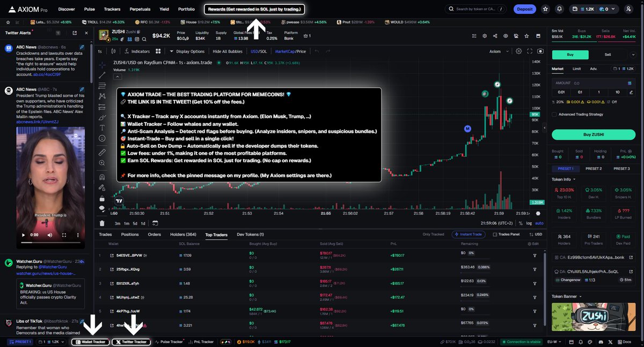Open Wallet Tracker in bottom bar
Image resolution: width=644 pixels, height=347 pixels.
pyautogui.click(x=90, y=342)
